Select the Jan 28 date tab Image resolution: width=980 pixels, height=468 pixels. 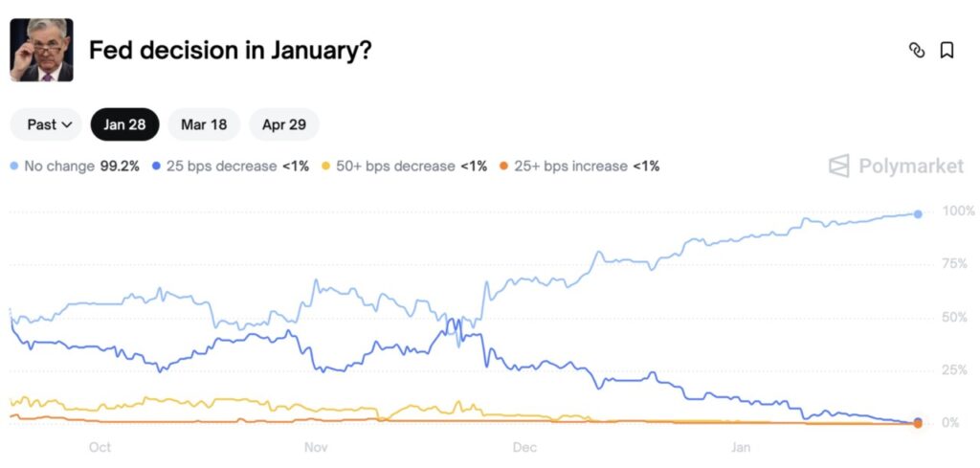[124, 124]
